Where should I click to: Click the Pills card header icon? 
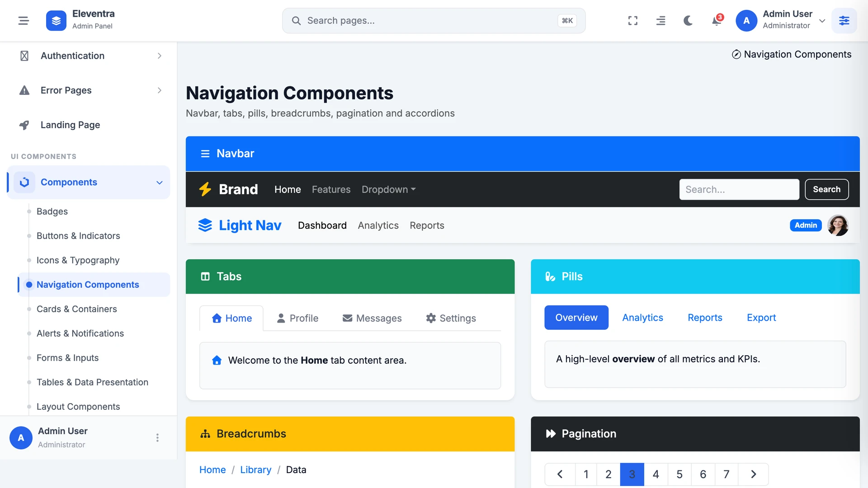[x=550, y=277]
